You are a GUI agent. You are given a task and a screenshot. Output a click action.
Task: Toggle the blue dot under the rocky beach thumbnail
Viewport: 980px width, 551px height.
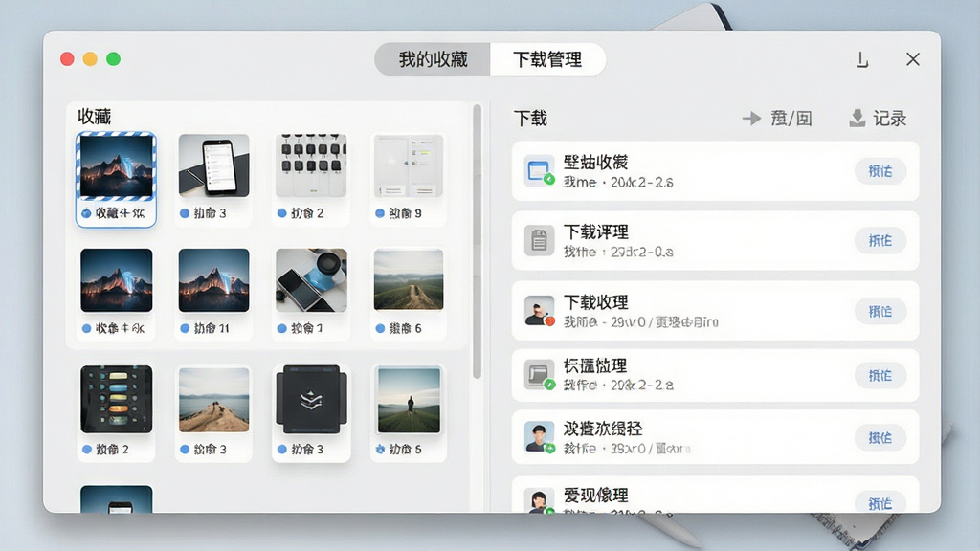pyautogui.click(x=185, y=450)
